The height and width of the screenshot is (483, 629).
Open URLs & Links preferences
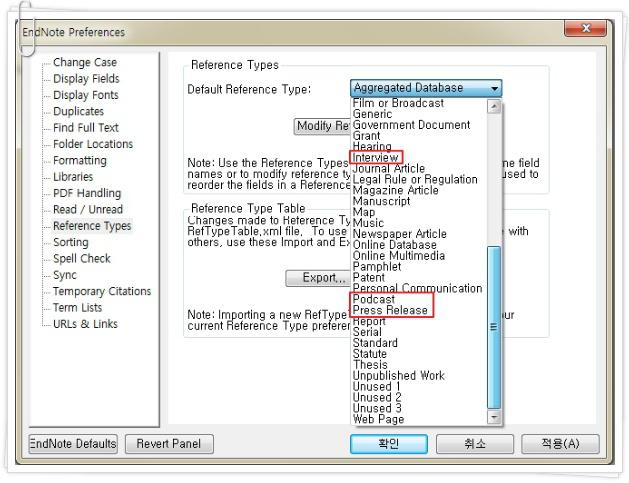[x=85, y=324]
